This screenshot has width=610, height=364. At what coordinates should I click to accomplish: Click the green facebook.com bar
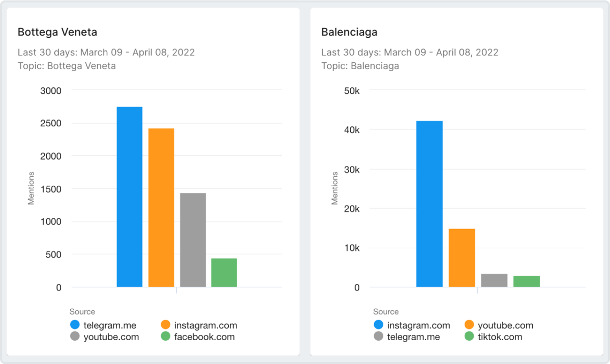tap(224, 273)
